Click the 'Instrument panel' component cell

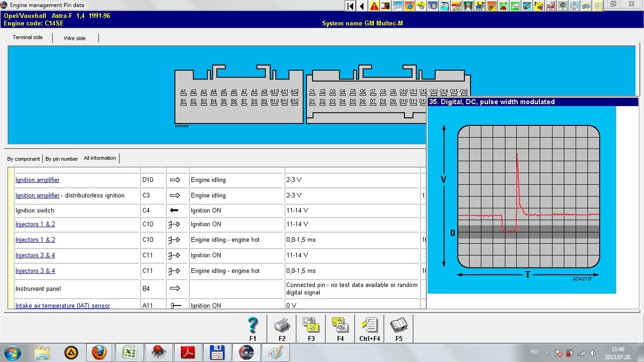click(x=77, y=288)
